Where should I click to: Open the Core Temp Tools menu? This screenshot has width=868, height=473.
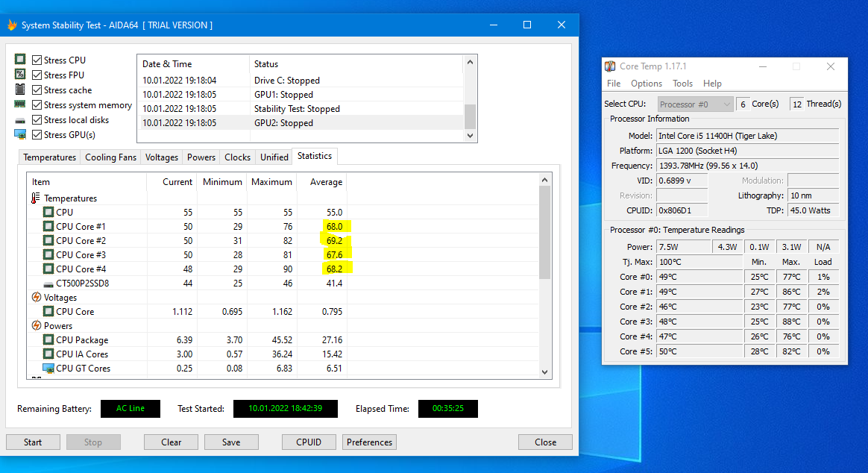pyautogui.click(x=682, y=84)
